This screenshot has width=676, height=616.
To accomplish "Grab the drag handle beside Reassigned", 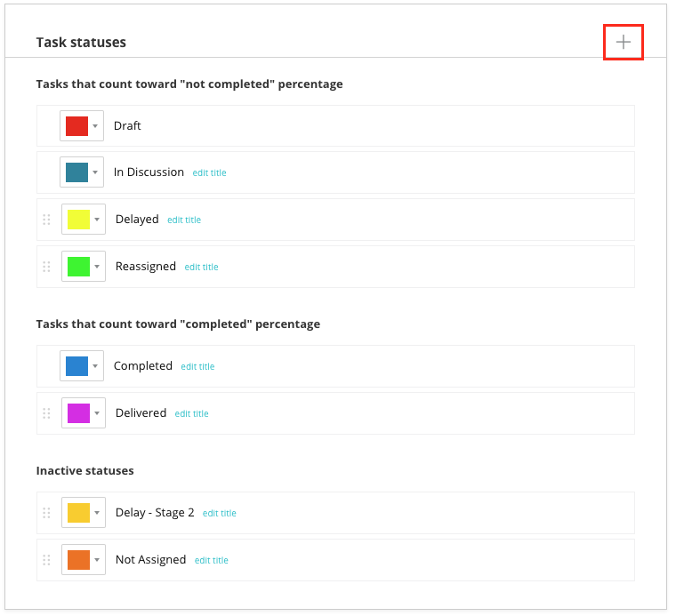I will pos(46,267).
